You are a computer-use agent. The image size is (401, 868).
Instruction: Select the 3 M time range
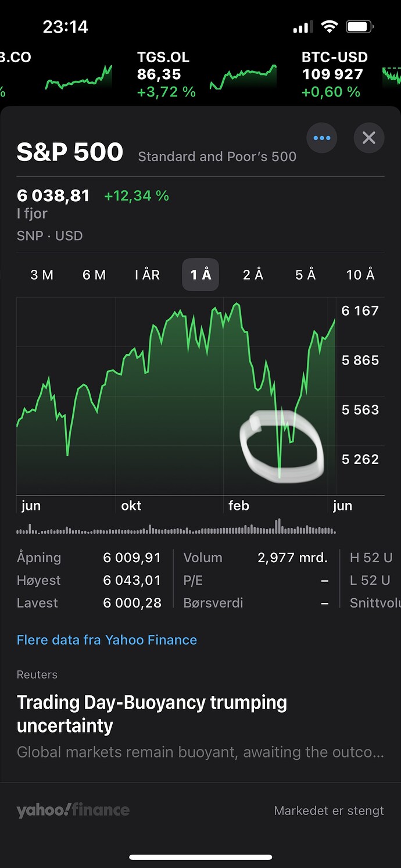tap(42, 274)
